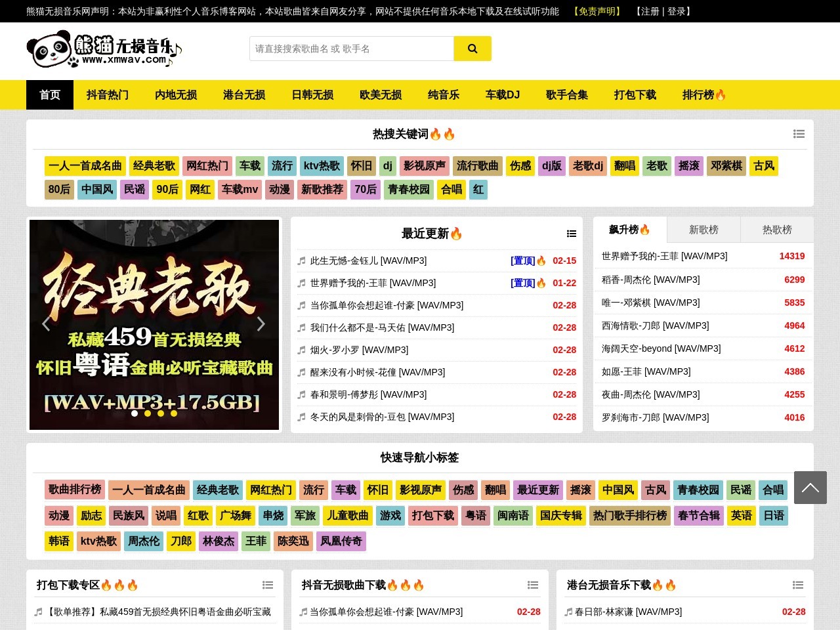Click the 登录 link in top bar
Viewport: 840px width, 630px height.
tap(676, 11)
